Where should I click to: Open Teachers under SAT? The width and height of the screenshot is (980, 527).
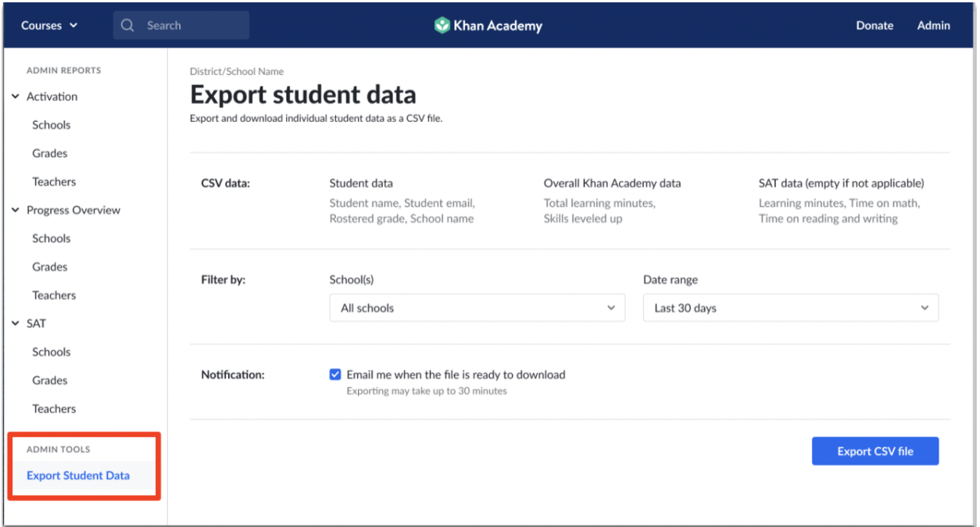54,408
